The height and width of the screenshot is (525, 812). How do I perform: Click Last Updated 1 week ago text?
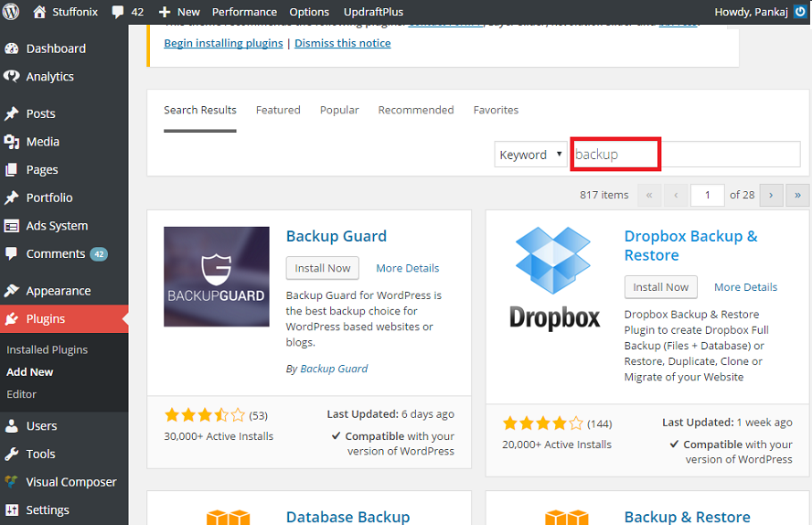pos(727,423)
